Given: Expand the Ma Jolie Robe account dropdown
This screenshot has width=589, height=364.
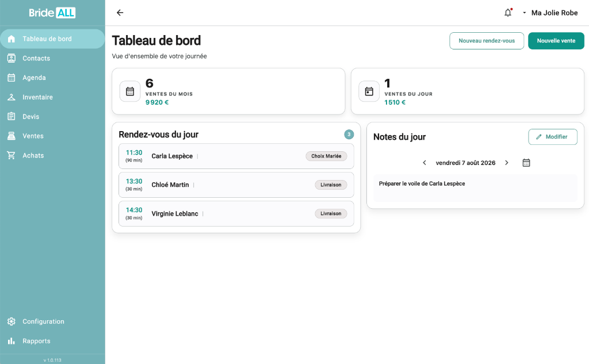Looking at the screenshot, I should (x=550, y=13).
